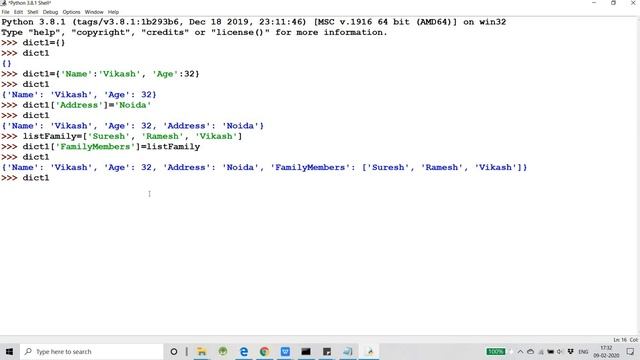Viewport: 640px width, 360px height.
Task: Minimize the Python Shell window
Action: 594,3
